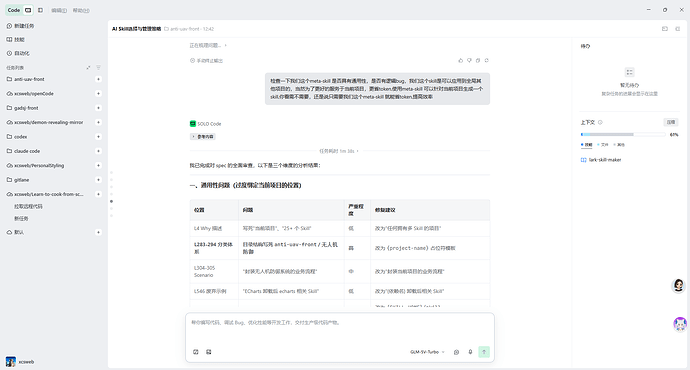
Task: Open the 拉取远程代码 task
Action: tap(28, 206)
